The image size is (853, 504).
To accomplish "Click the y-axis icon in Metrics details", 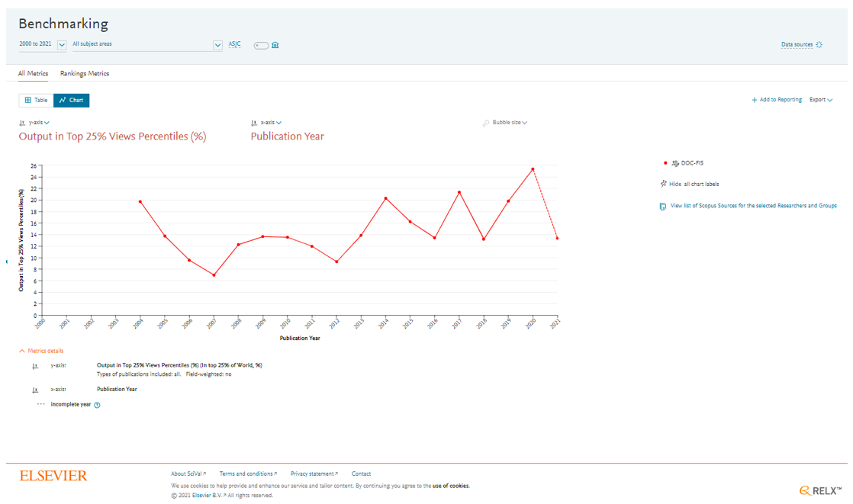I will point(35,366).
